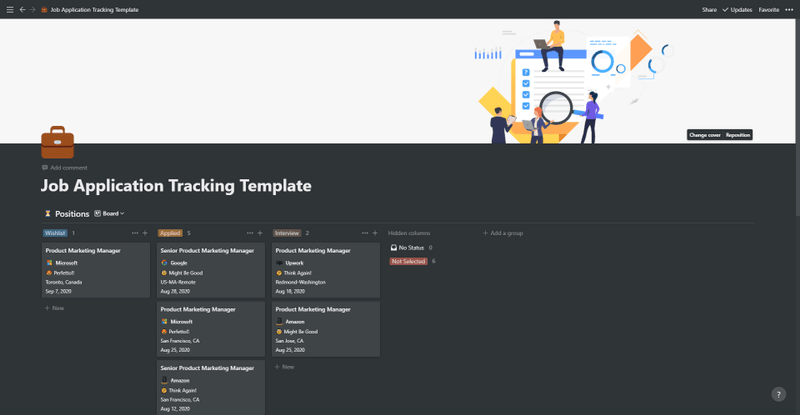
Task: Open Interview Amazon Product Marketing Manager card
Action: [x=326, y=329]
